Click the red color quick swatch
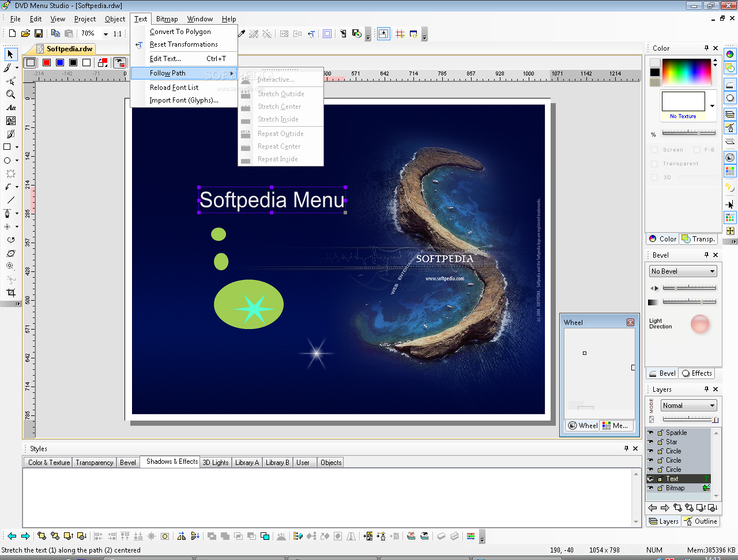This screenshot has width=738, height=560. (47, 62)
